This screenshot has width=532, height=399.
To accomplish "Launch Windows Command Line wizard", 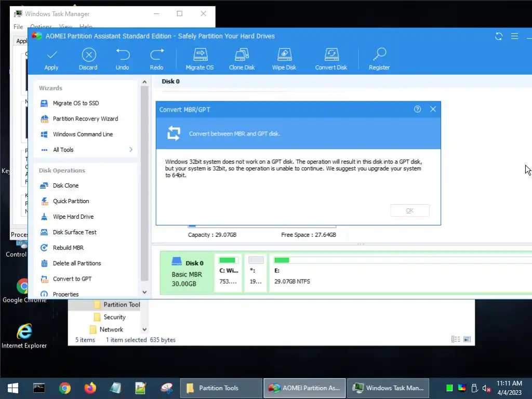I will click(83, 135).
